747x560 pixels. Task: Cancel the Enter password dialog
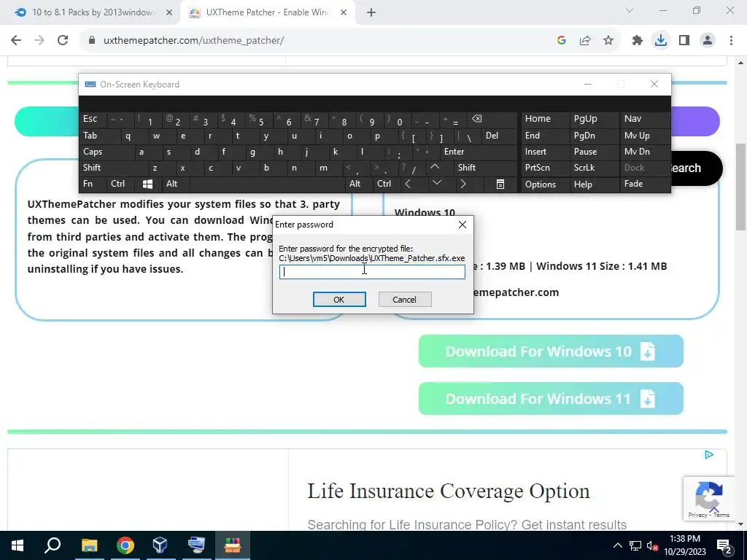405,300
